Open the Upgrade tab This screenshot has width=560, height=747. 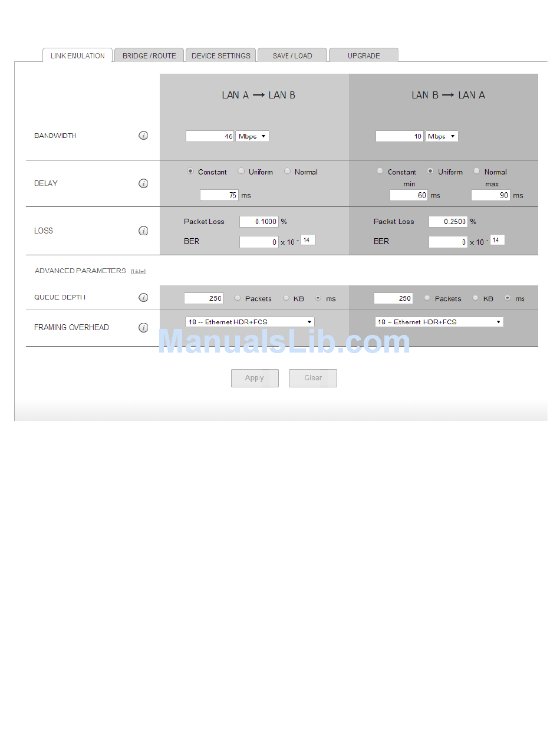364,55
